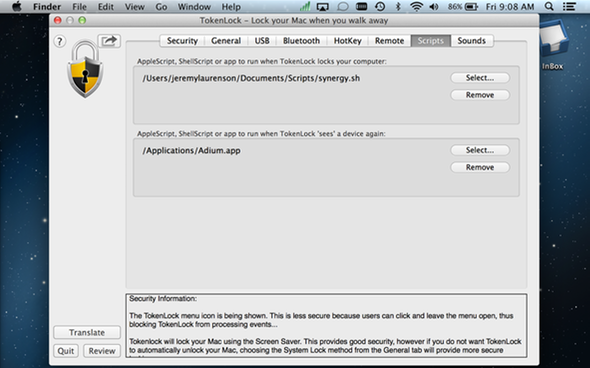
Task: Open the Apple menu
Action: [17, 6]
